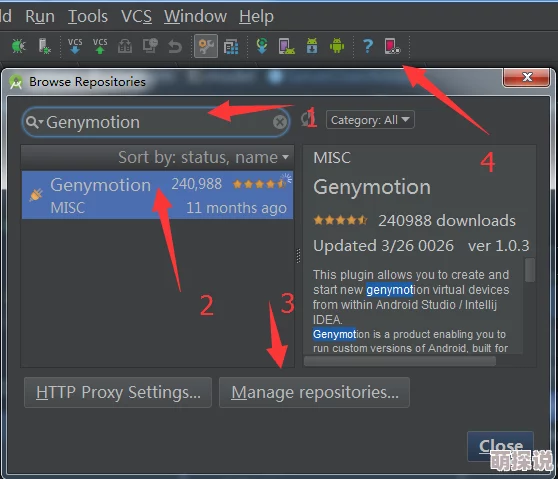558x479 pixels.
Task: Open the Run menu
Action: 40,16
